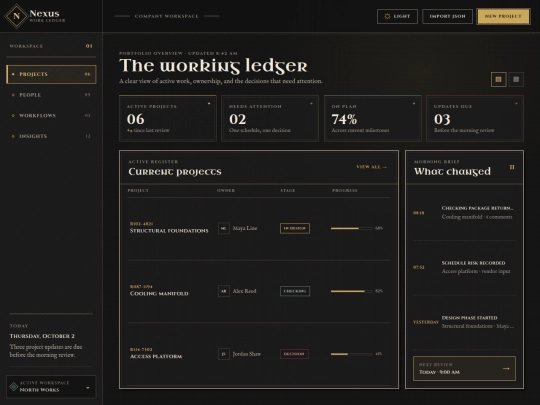
Task: Open the Projects section in sidebar
Action: tap(51, 74)
